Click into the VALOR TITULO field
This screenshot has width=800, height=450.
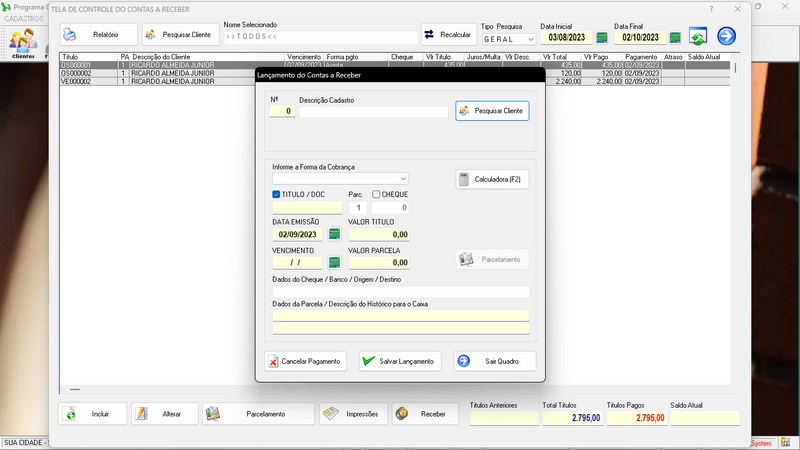pyautogui.click(x=378, y=234)
